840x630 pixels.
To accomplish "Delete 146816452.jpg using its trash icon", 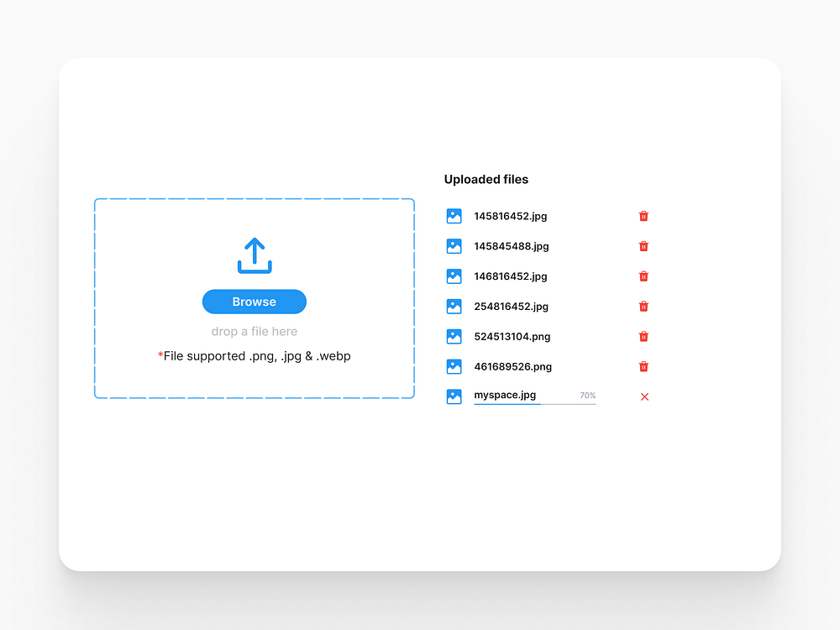I will [x=643, y=276].
